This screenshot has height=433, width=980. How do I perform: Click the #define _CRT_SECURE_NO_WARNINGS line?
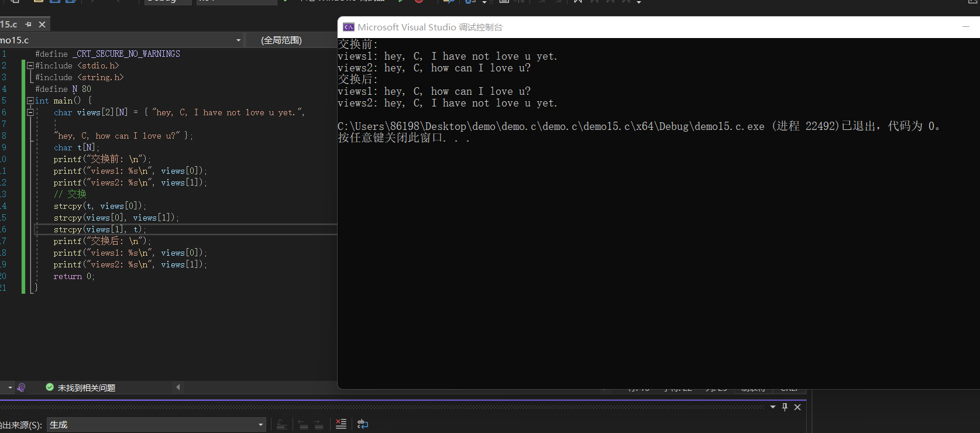click(x=108, y=54)
